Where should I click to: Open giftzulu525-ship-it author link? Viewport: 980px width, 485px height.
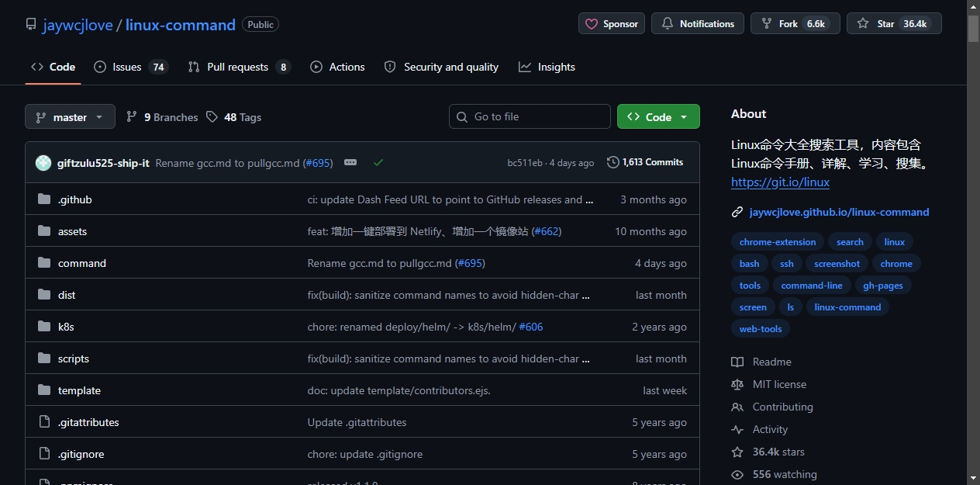[103, 163]
